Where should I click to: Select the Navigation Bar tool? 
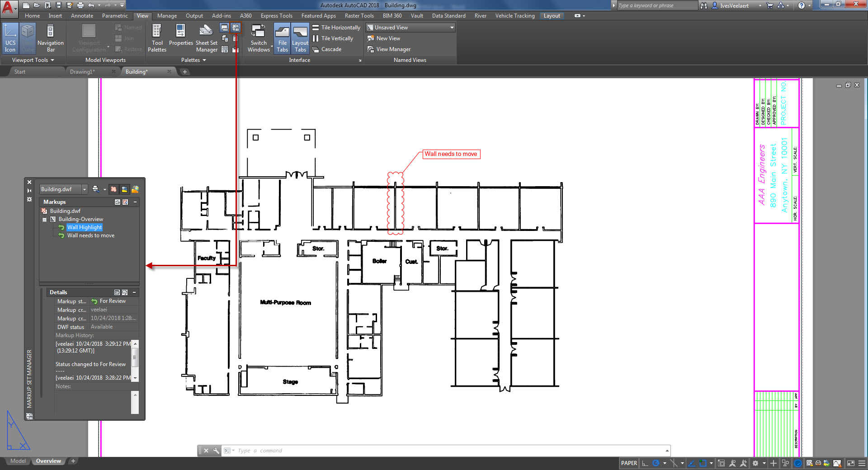[50, 38]
